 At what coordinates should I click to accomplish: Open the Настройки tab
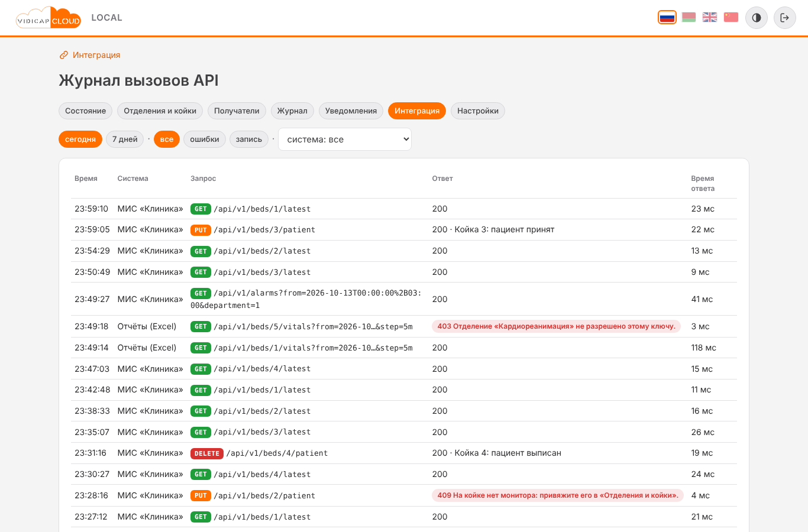pyautogui.click(x=478, y=111)
